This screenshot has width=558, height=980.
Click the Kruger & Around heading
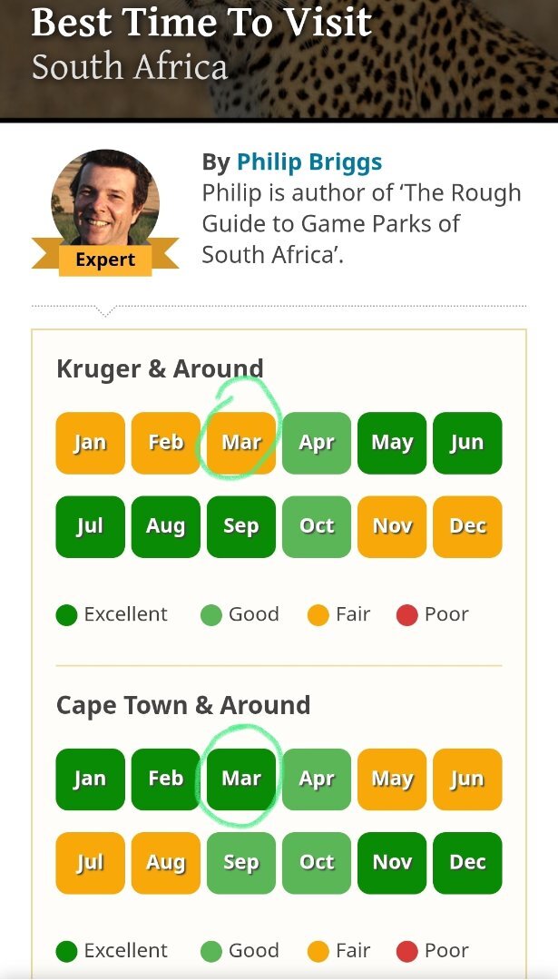(160, 368)
